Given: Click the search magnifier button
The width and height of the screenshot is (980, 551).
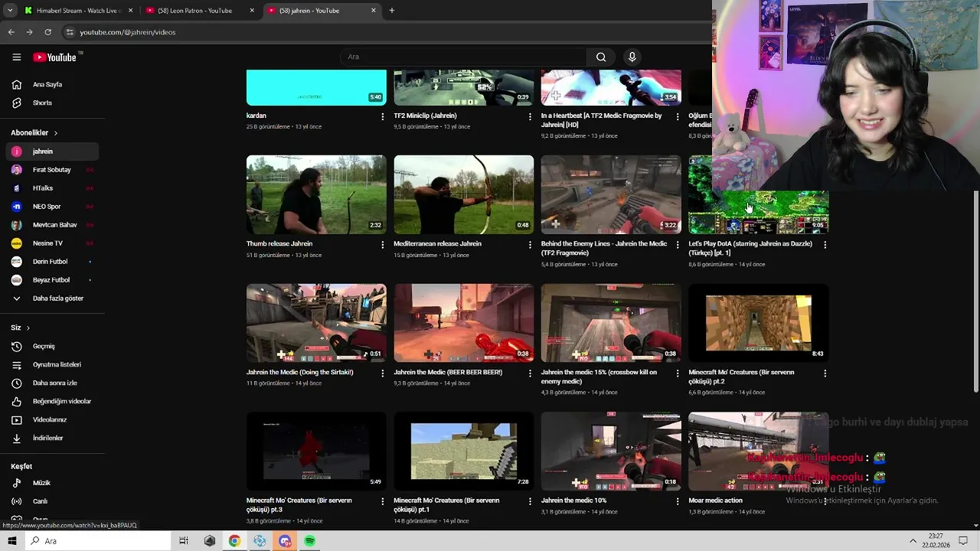Looking at the screenshot, I should (601, 57).
